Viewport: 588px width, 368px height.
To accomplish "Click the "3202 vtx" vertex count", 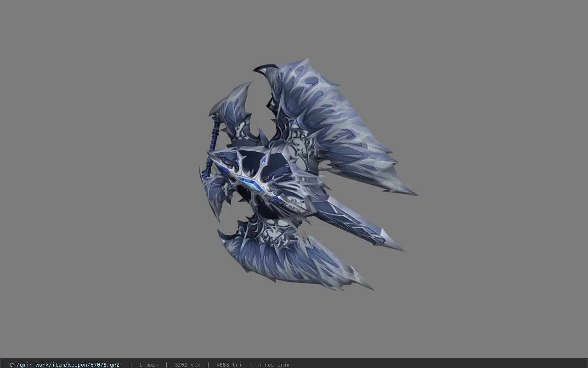I will tap(187, 365).
